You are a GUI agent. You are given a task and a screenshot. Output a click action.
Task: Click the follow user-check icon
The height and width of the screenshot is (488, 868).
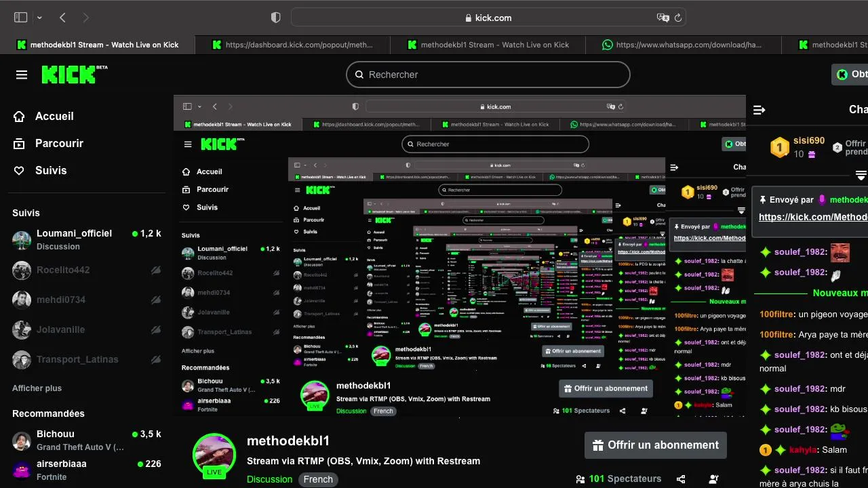[x=713, y=479]
